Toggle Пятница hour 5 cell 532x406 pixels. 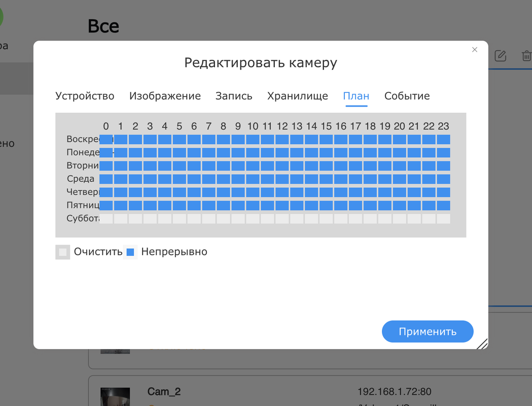click(x=179, y=206)
